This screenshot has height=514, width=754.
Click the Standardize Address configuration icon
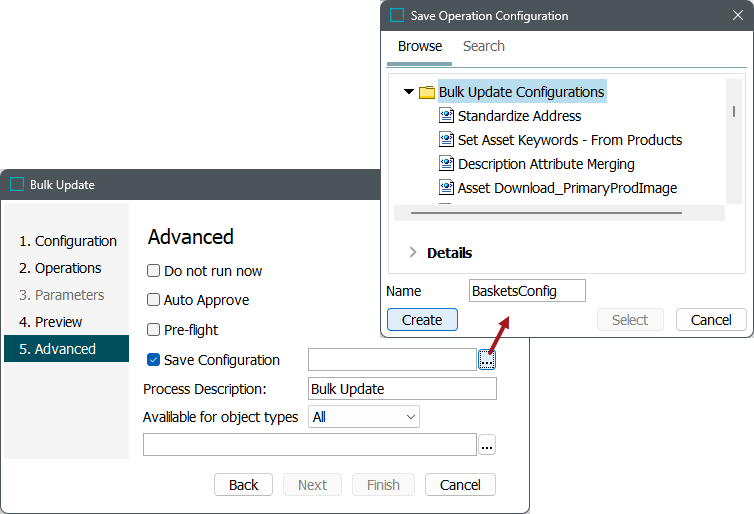(446, 116)
